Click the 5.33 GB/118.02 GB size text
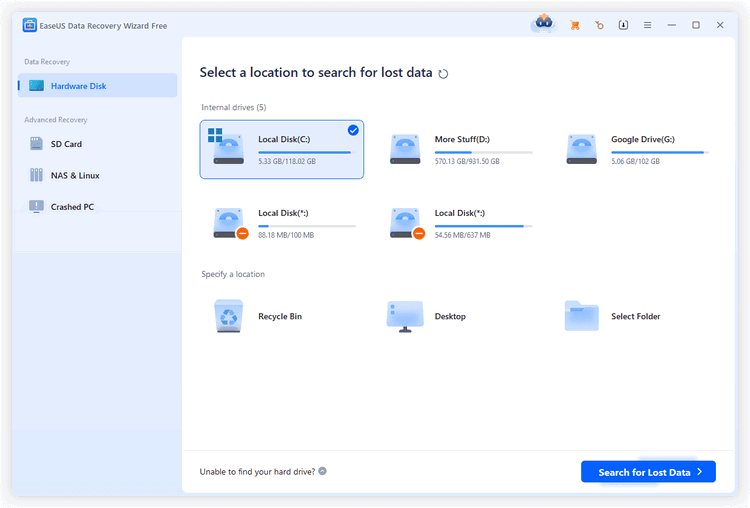Screen dimensions: 750x508 click(x=287, y=161)
